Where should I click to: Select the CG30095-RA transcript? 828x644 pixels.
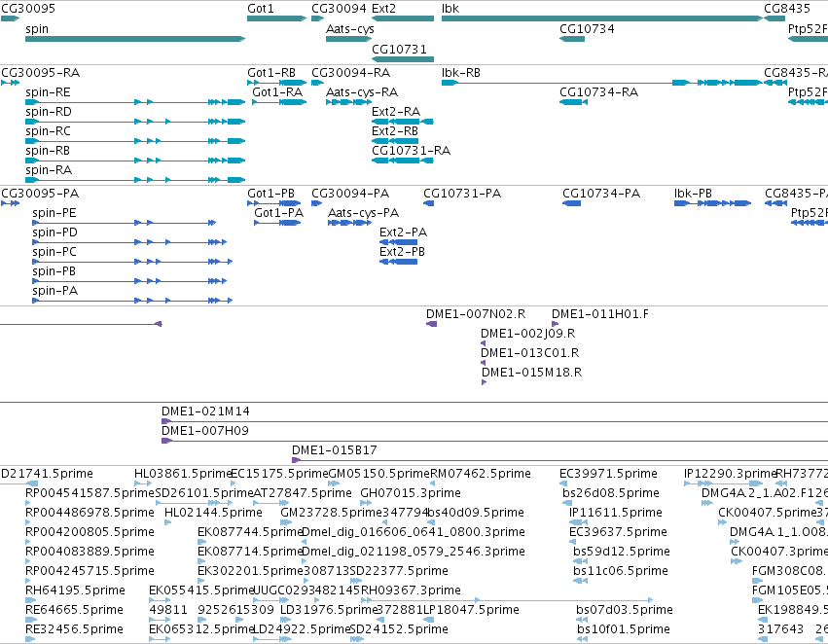(10, 83)
